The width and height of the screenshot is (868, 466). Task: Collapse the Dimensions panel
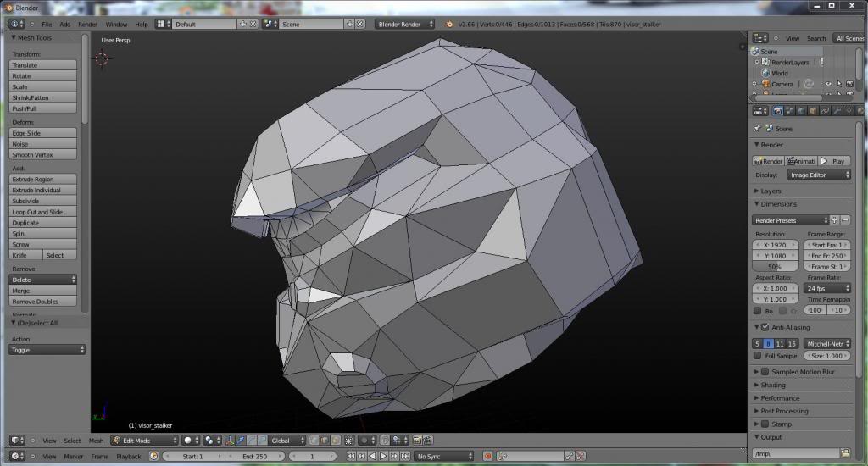click(x=778, y=204)
